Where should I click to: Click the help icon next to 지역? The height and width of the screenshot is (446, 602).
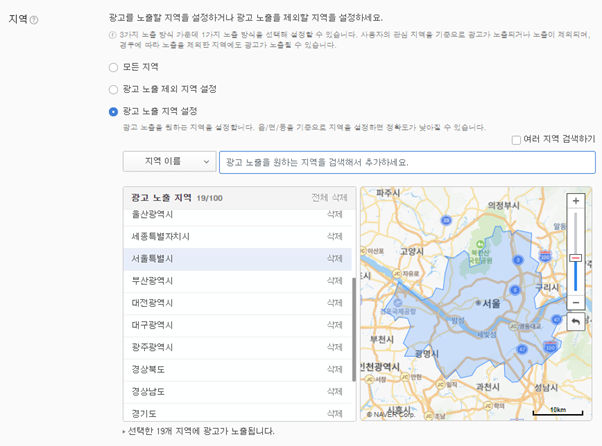point(34,20)
